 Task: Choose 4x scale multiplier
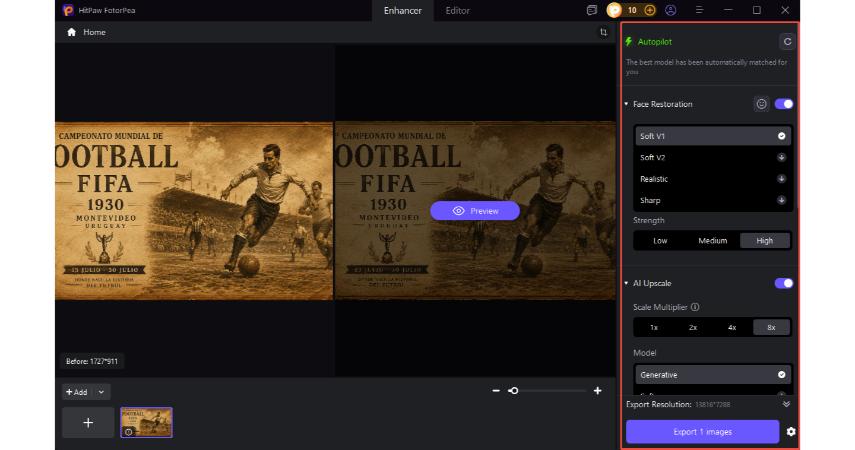coord(732,327)
